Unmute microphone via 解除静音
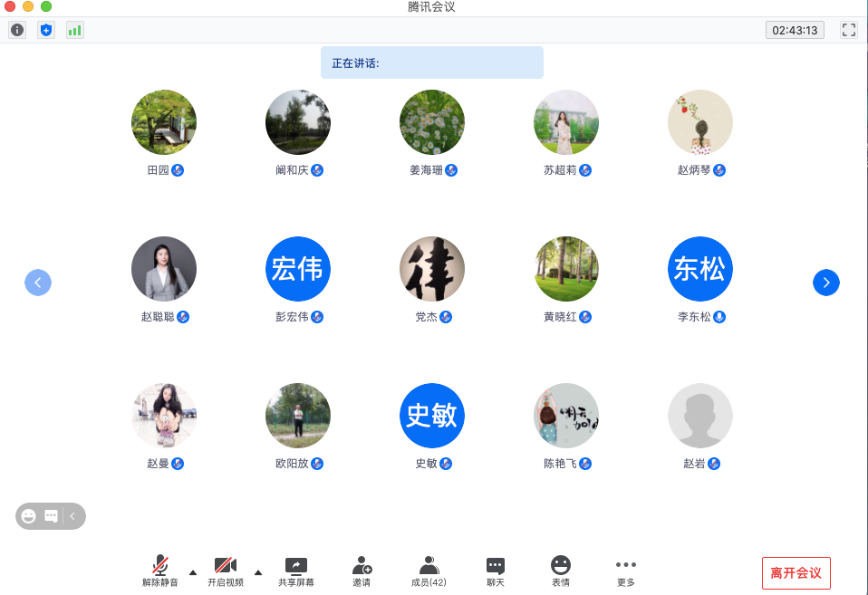Viewport: 868px width, 595px height. pos(160,571)
